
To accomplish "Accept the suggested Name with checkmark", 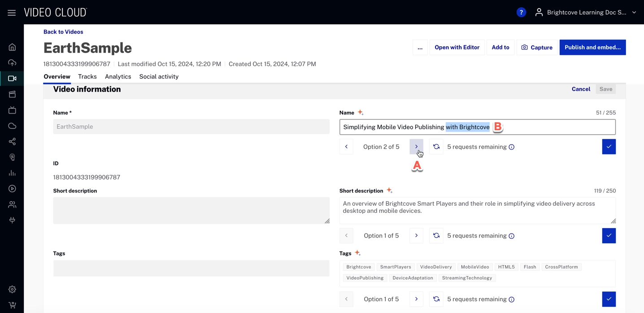I will click(x=609, y=147).
